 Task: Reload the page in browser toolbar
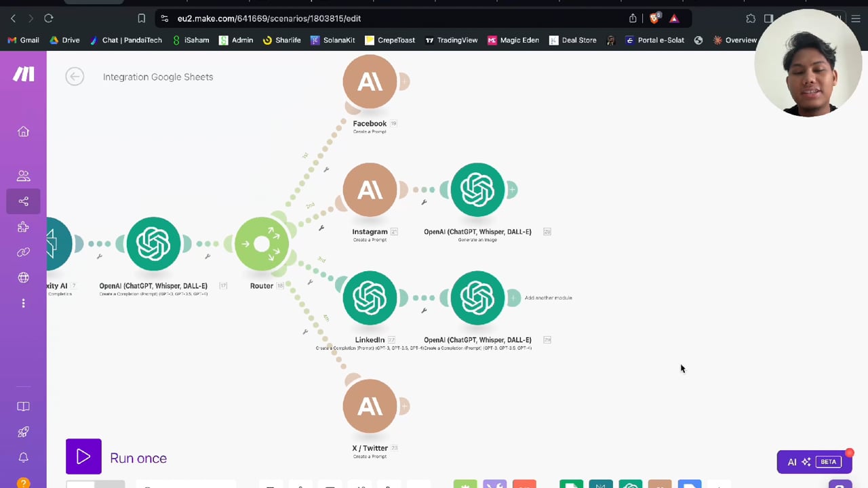(49, 18)
